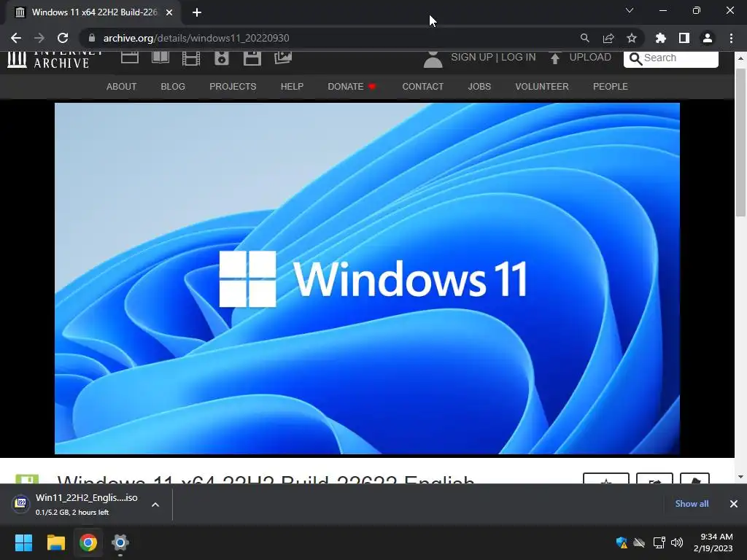Click the page vertical scrollbar thumb
The height and width of the screenshot is (560, 747).
tap(740, 142)
